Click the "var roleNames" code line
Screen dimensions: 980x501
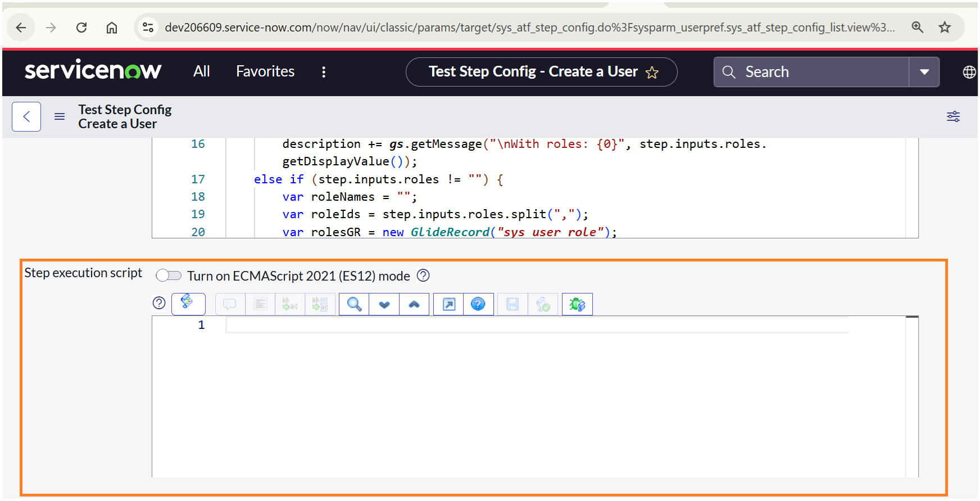pyautogui.click(x=350, y=197)
